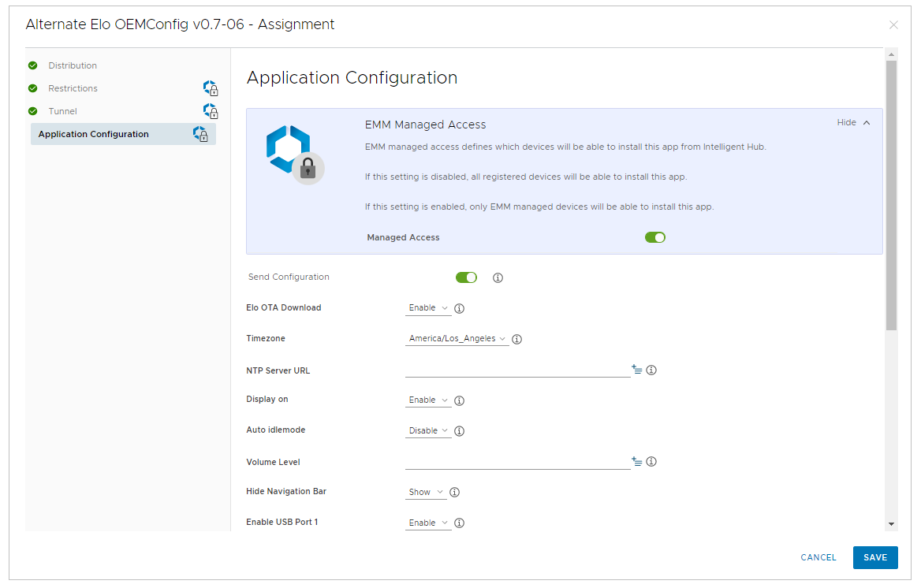Click the Volume Level input field
The width and height of the screenshot is (921, 588).
[517, 462]
